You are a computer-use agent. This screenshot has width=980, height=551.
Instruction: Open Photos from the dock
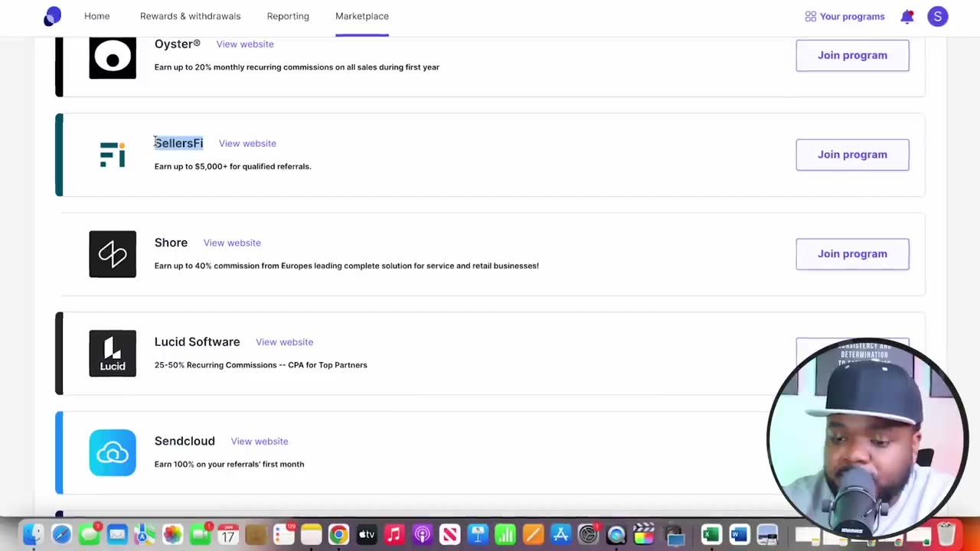tap(172, 534)
